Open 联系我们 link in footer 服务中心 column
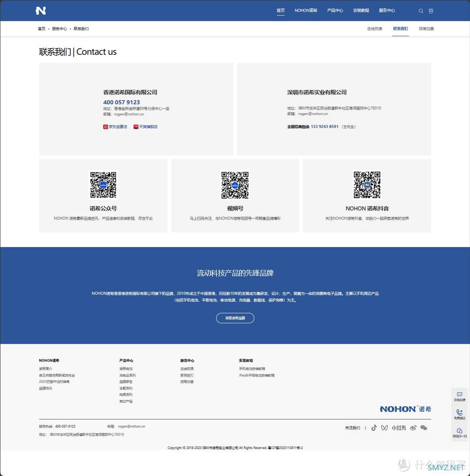This screenshot has width=470, height=476. coord(187,375)
